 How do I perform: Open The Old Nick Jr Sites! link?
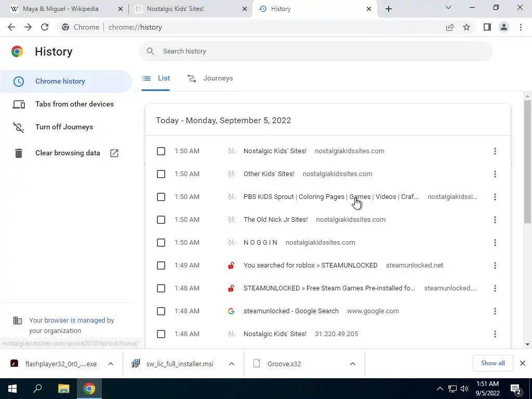[x=275, y=220]
